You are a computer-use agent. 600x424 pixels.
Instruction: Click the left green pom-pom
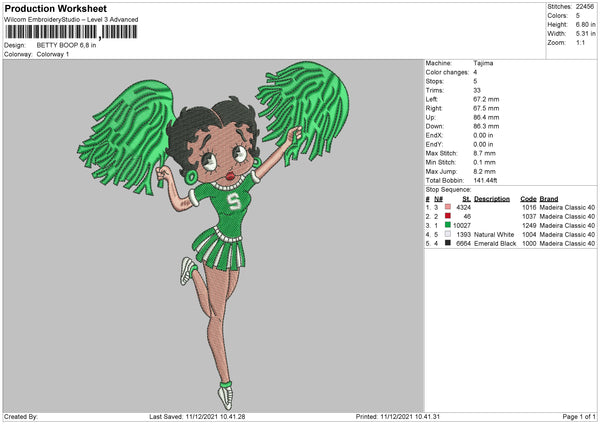point(126,136)
